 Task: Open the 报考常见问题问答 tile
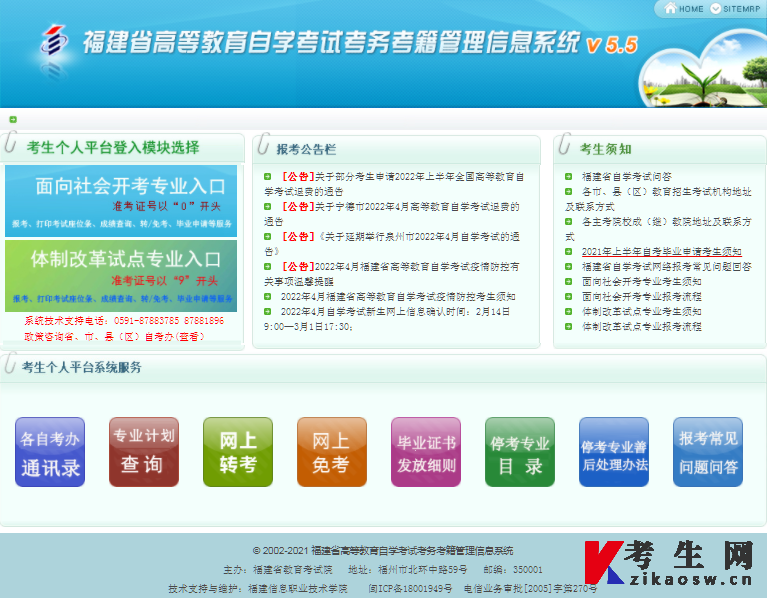tap(708, 452)
